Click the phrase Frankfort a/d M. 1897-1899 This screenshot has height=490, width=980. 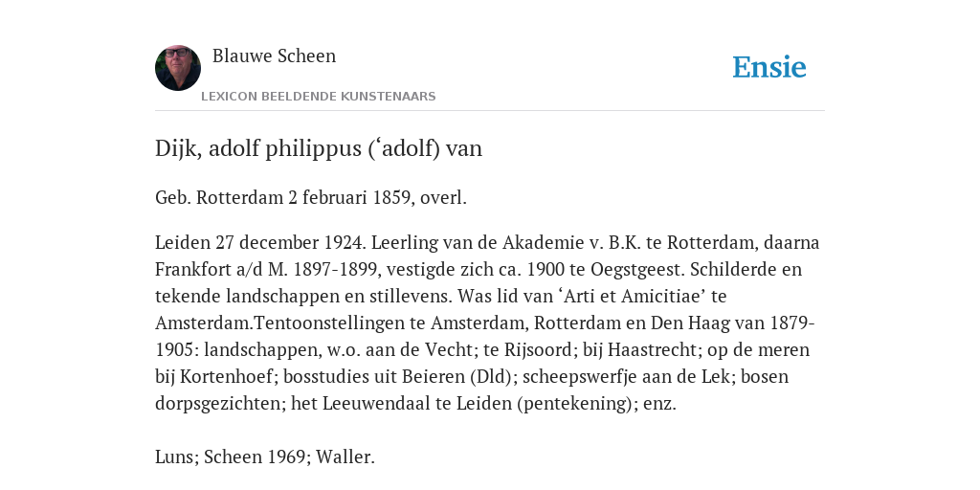point(266,269)
